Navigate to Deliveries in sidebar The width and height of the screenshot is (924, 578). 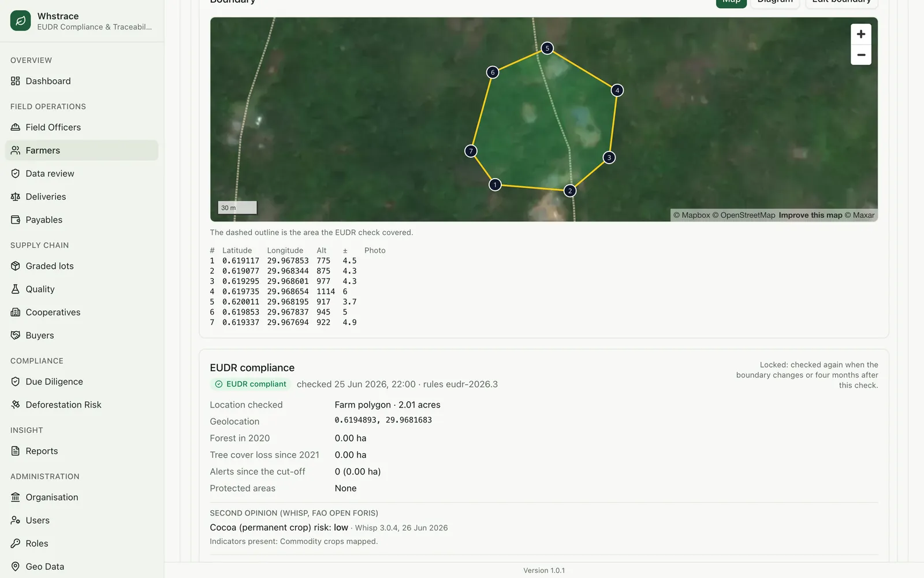[81, 197]
